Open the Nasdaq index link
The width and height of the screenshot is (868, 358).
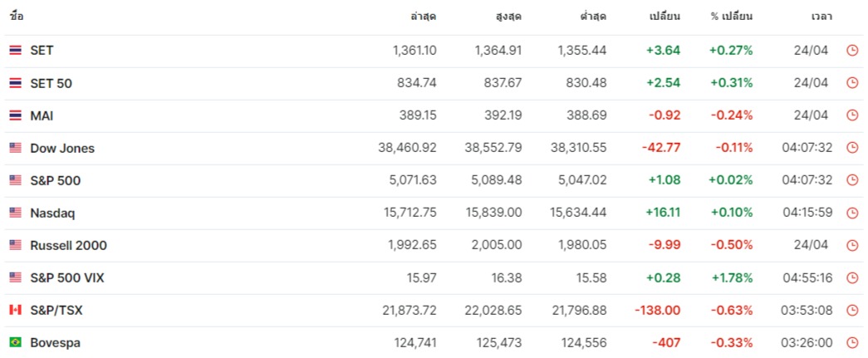point(52,213)
